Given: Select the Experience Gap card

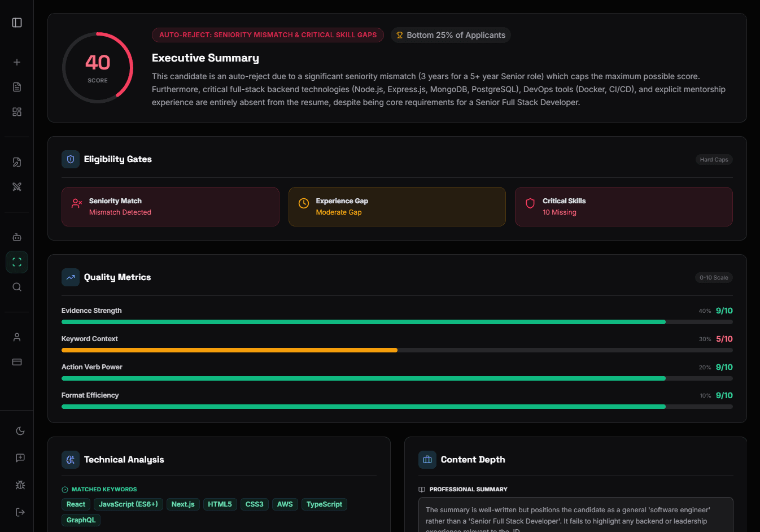Looking at the screenshot, I should [396, 207].
